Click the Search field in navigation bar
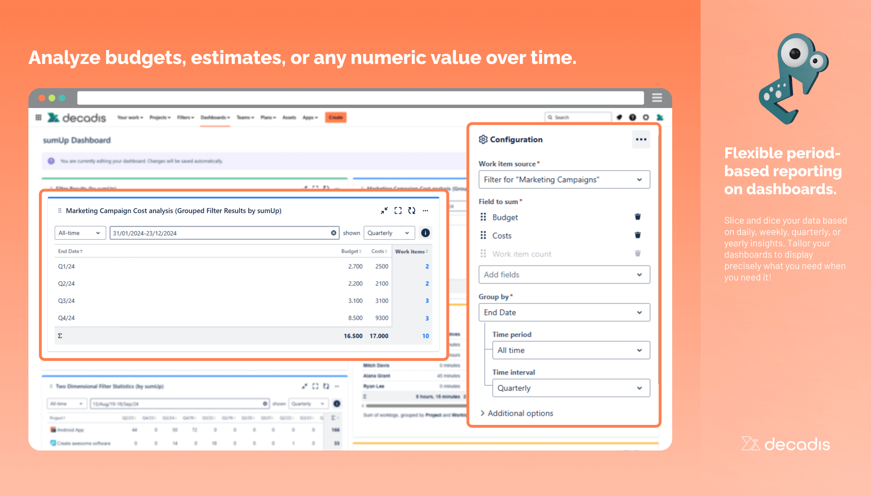871x496 pixels. 578,117
